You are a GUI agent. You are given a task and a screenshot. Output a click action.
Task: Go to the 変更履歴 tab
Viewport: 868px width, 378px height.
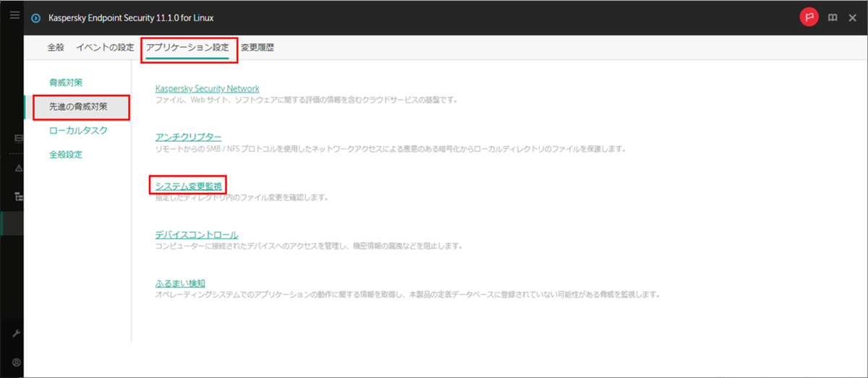click(x=258, y=48)
